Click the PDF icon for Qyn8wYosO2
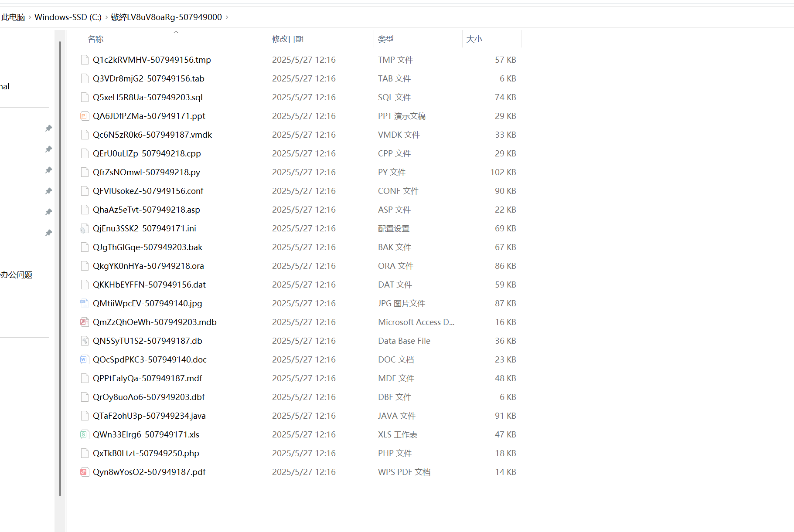Screen dimensions: 794x532 (x=84, y=472)
